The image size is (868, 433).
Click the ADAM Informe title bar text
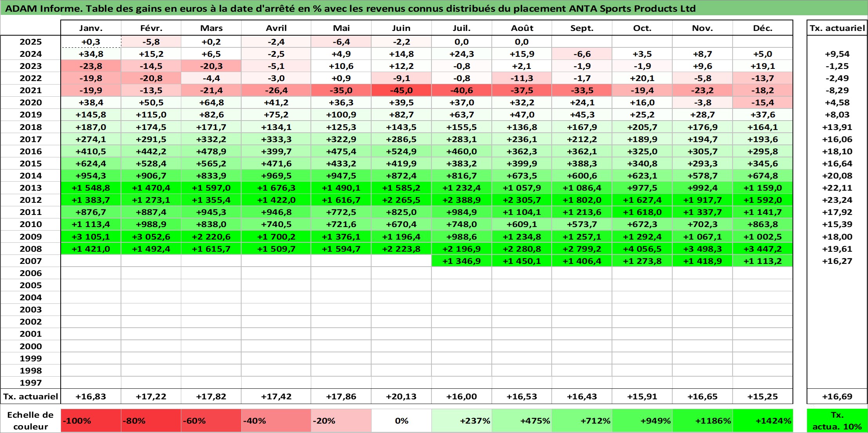[350, 8]
